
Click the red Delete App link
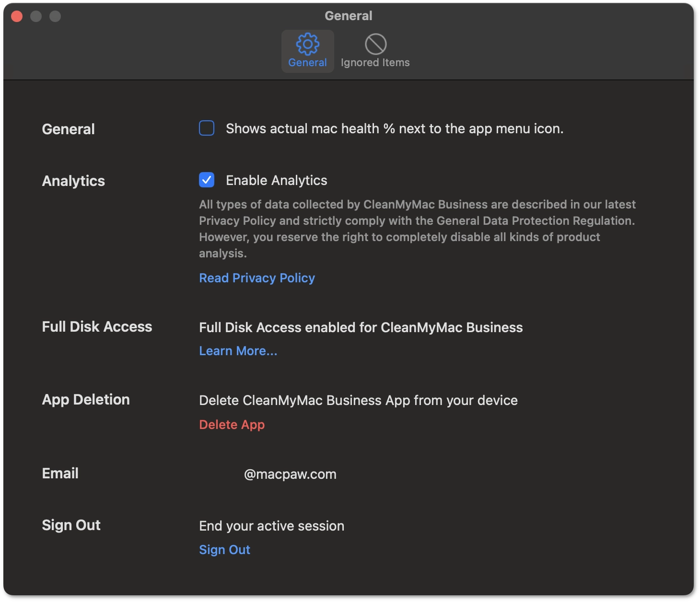tap(232, 425)
